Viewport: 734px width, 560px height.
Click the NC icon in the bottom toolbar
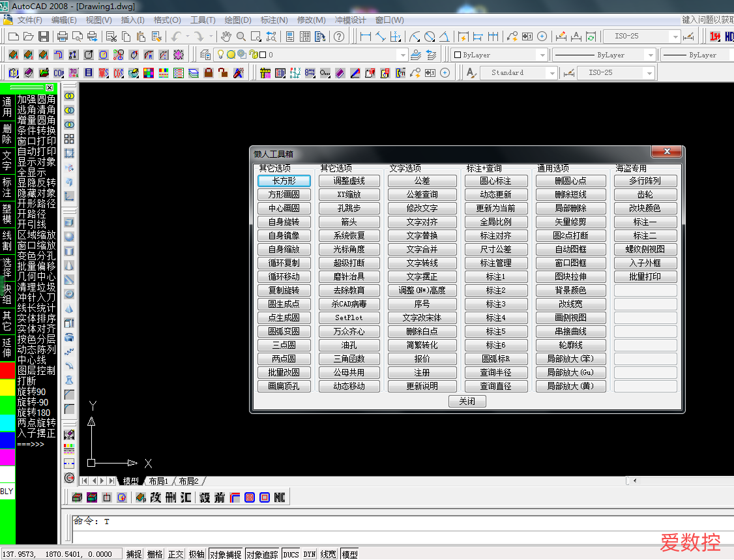tap(280, 497)
